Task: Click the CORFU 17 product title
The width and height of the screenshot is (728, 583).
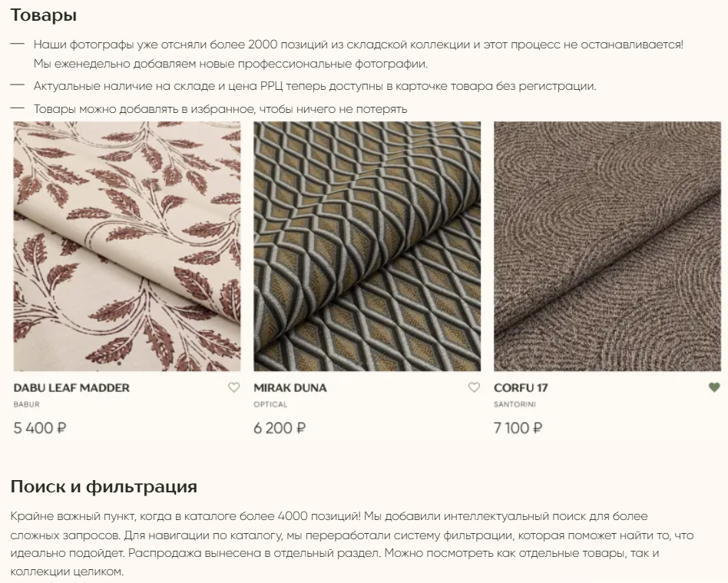Action: [521, 387]
